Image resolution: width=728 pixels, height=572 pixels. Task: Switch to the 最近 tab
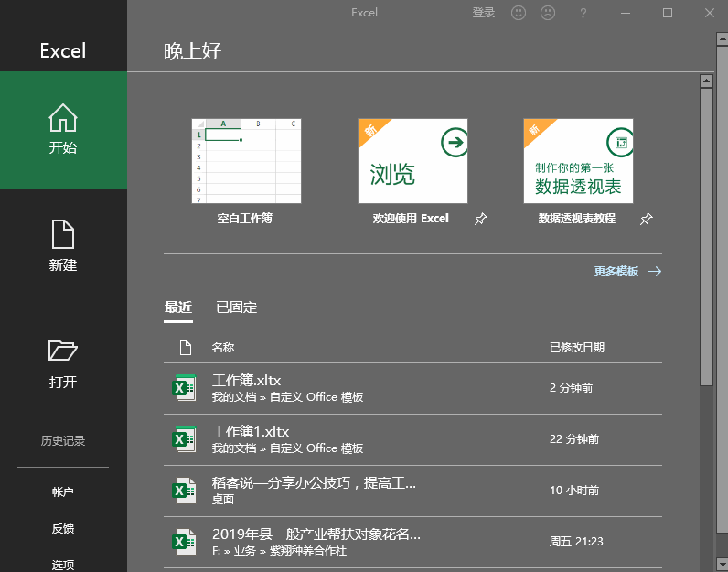tap(177, 308)
